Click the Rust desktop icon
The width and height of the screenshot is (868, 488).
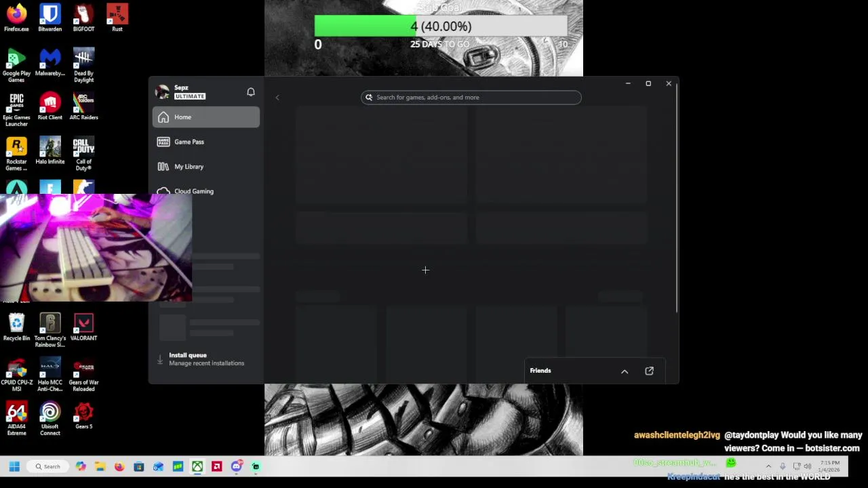pyautogui.click(x=117, y=18)
